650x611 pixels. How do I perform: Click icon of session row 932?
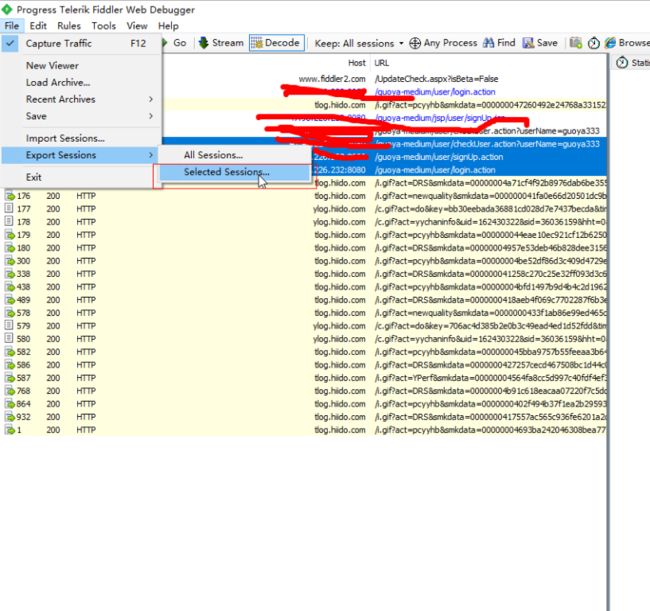[9, 417]
